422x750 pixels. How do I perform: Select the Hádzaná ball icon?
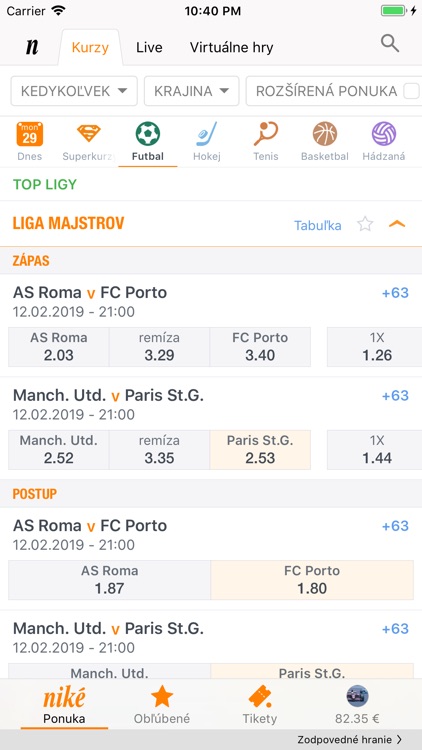pyautogui.click(x=384, y=134)
